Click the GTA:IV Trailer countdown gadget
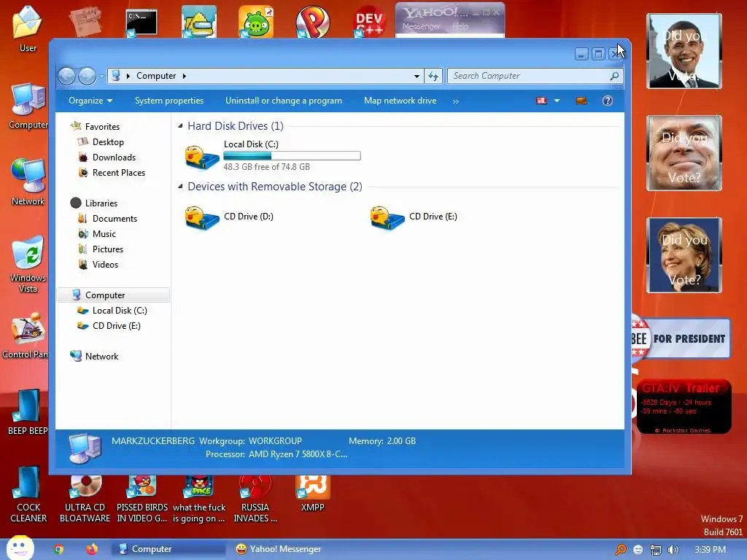The image size is (747, 560). [x=684, y=406]
